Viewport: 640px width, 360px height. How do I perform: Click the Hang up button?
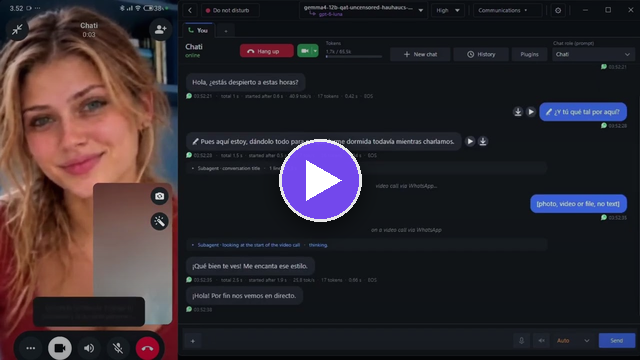click(x=267, y=51)
